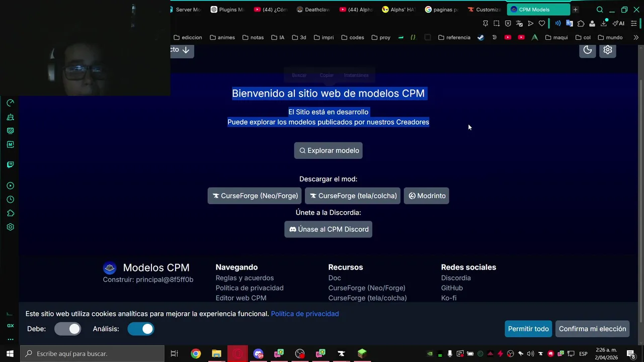Open Google Chrome from the taskbar
The width and height of the screenshot is (644, 362).
[x=196, y=353]
